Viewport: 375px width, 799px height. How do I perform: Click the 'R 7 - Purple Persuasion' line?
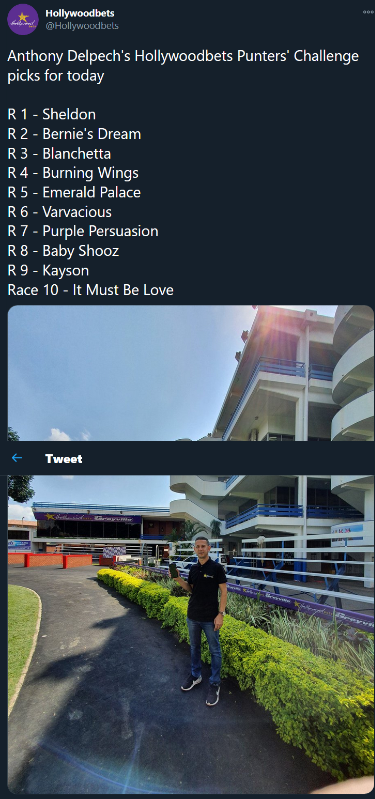point(83,231)
